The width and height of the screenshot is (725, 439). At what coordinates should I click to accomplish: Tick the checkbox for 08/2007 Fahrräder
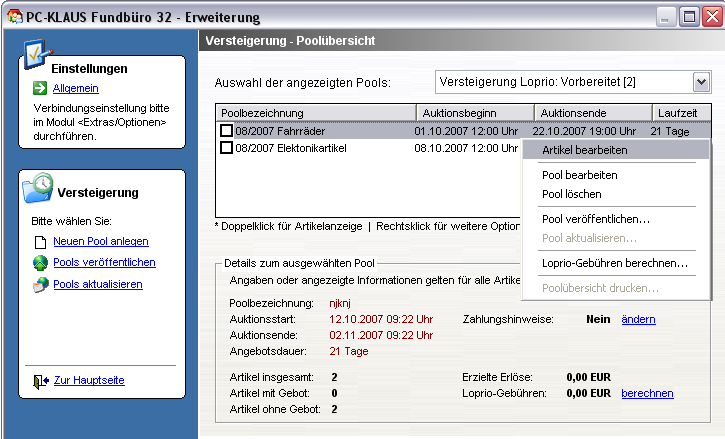(227, 130)
